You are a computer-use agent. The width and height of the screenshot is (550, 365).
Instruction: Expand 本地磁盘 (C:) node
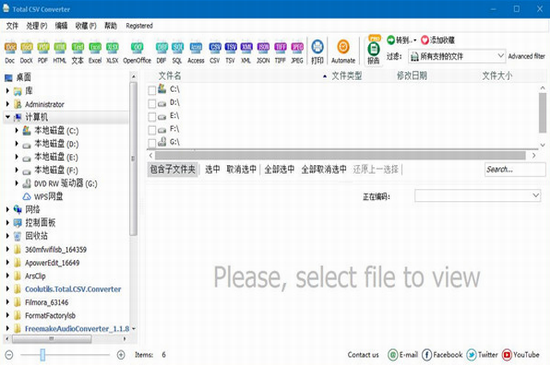point(16,130)
